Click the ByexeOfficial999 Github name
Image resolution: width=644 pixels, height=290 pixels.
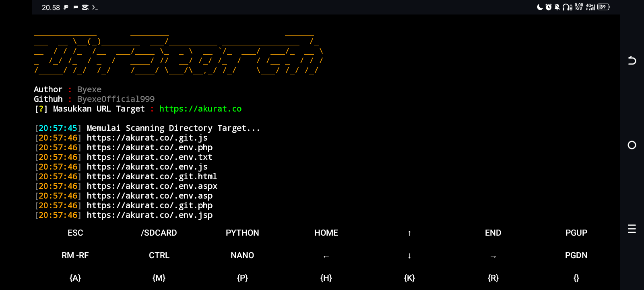116,99
